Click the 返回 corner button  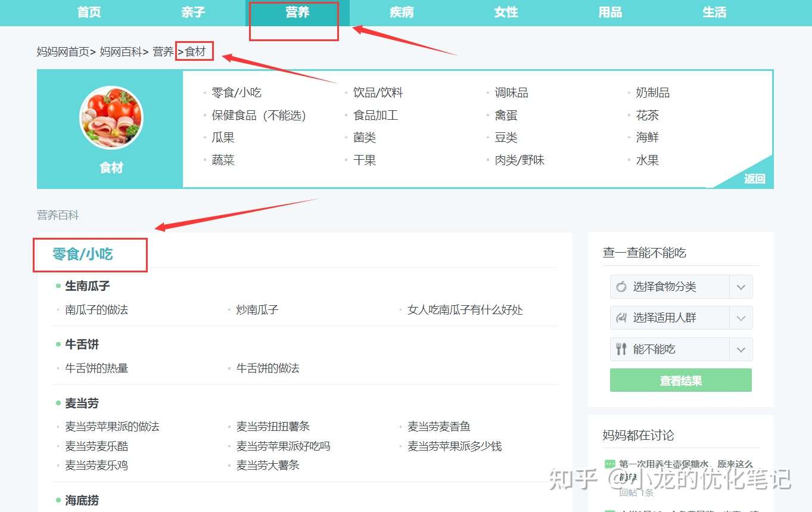(754, 179)
